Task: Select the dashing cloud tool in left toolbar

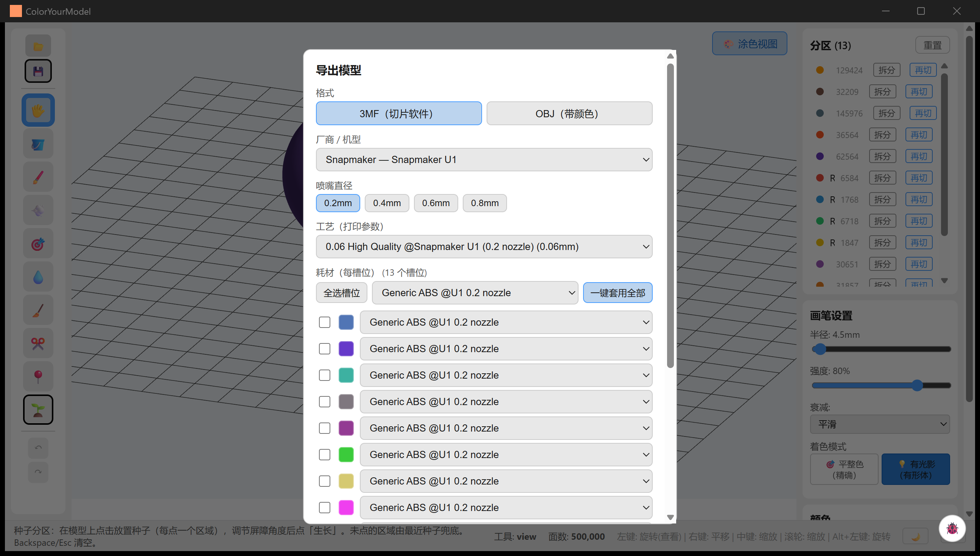Action: pos(38,210)
